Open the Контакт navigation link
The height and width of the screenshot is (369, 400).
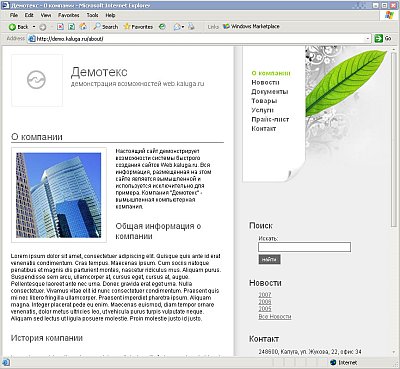[264, 129]
